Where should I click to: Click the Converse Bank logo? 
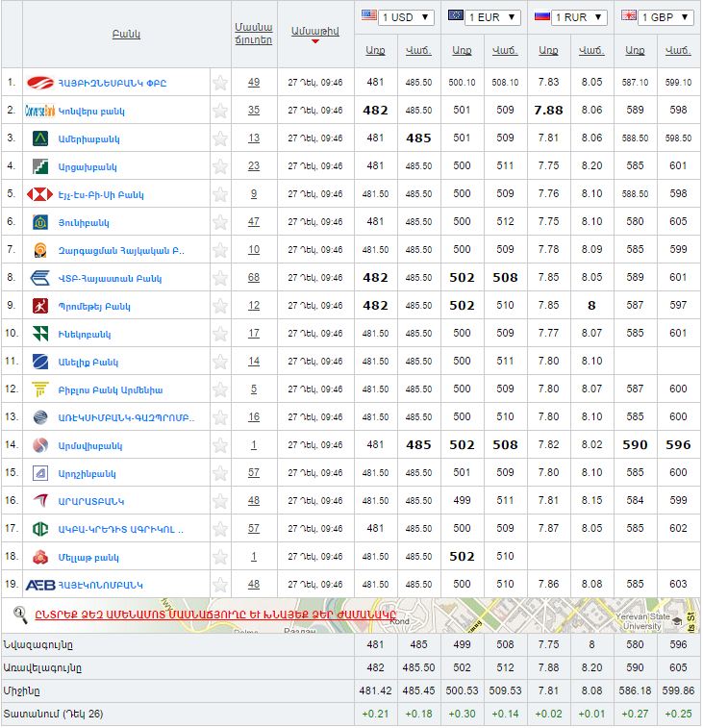coord(40,111)
